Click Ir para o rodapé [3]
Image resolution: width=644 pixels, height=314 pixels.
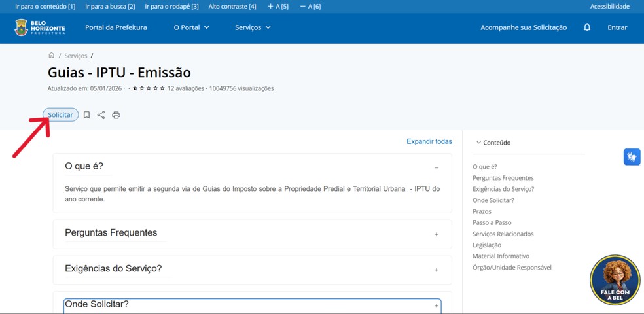171,6
